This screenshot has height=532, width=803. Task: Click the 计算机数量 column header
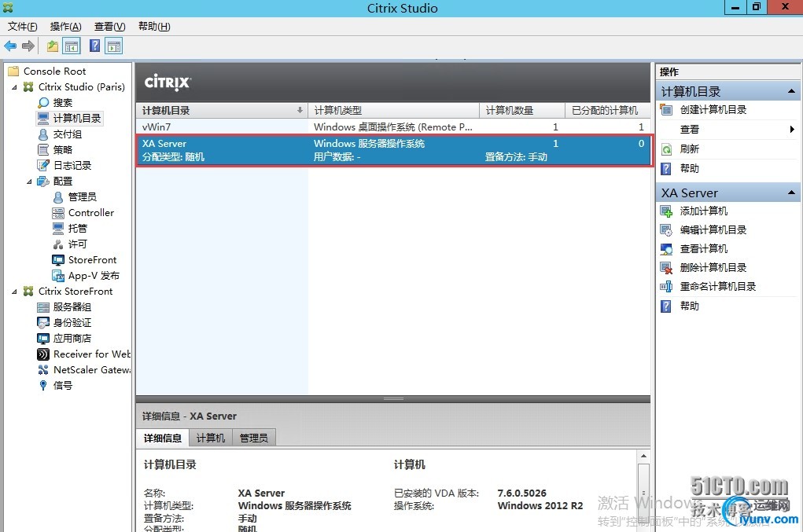tap(522, 111)
